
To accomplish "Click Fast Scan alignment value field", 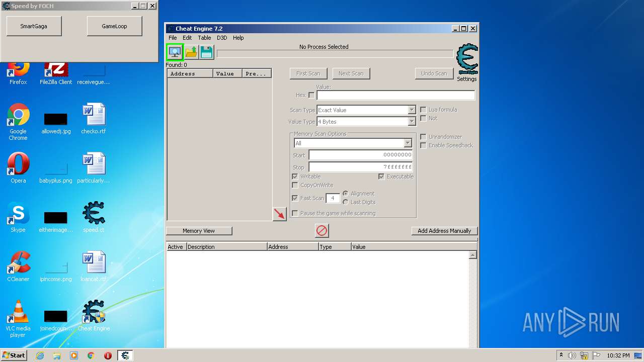I will point(333,198).
